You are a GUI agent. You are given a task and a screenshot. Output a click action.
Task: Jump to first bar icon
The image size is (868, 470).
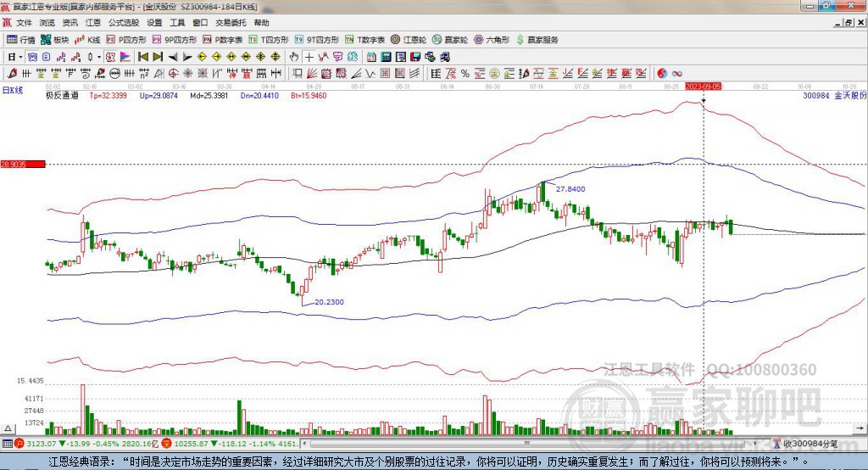143,57
